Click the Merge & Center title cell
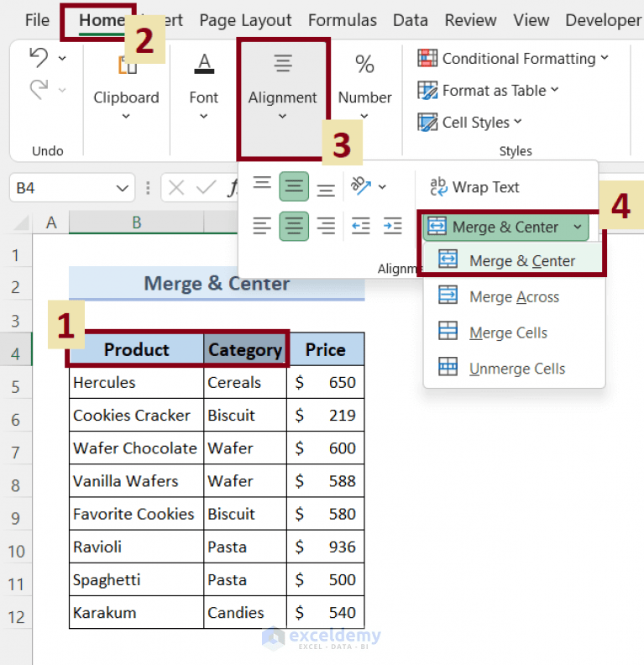This screenshot has height=665, width=644. click(x=217, y=283)
